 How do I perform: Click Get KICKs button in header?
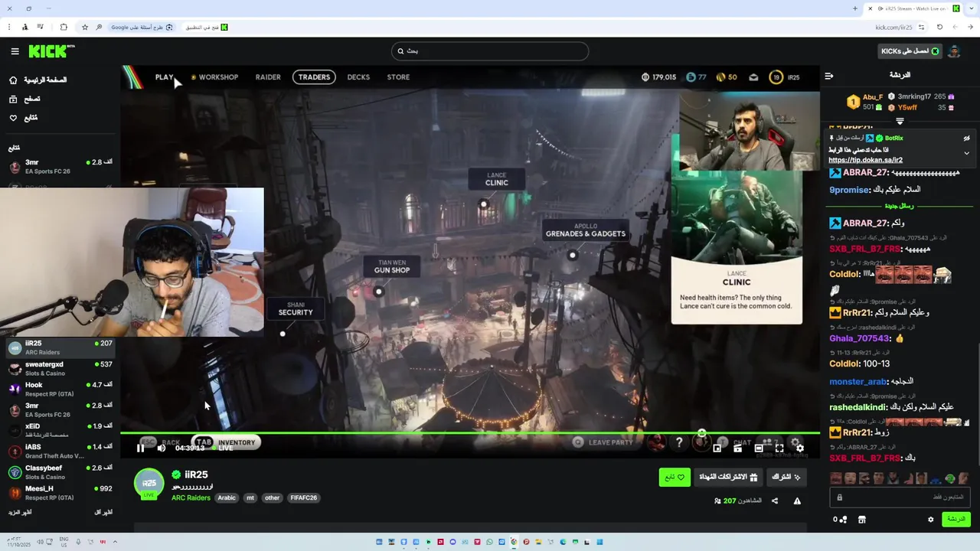(x=910, y=51)
